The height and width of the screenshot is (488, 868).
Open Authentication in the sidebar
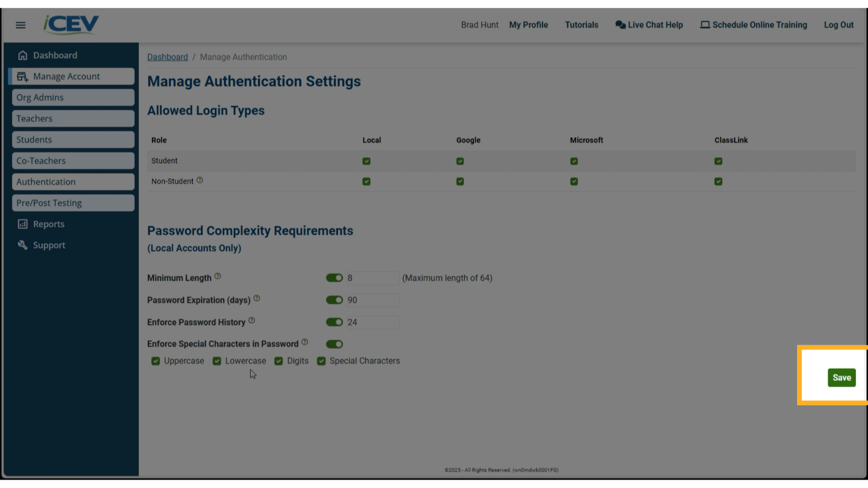[x=73, y=182]
